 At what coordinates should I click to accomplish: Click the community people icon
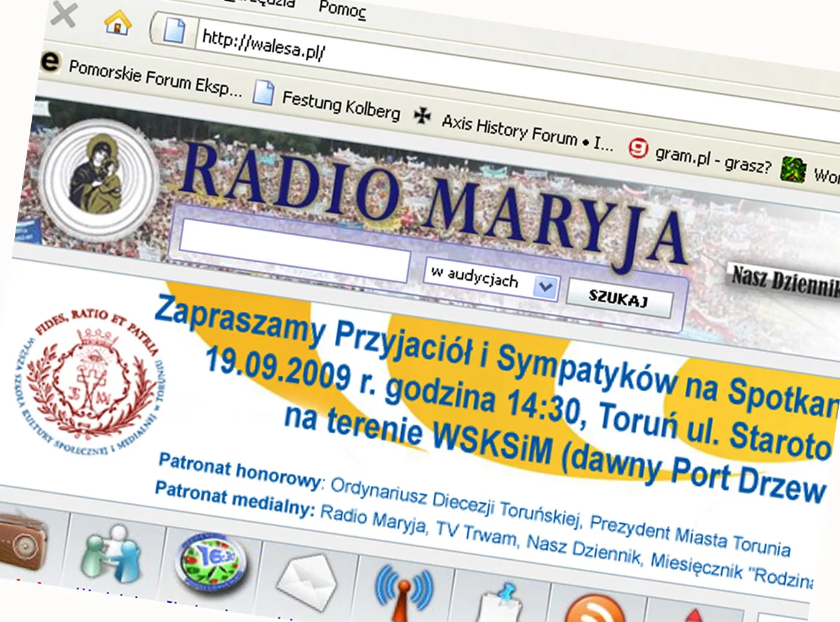tap(112, 554)
